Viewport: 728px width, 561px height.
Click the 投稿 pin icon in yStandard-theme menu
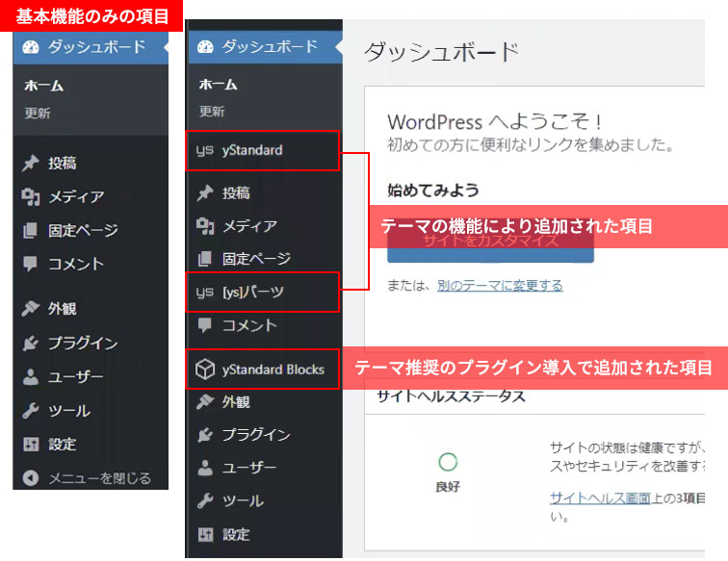tap(205, 192)
